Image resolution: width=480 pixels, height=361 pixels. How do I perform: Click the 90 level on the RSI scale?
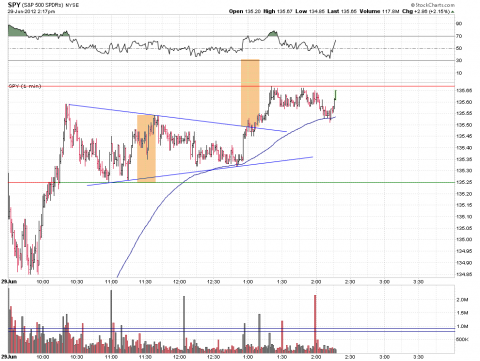(459, 24)
